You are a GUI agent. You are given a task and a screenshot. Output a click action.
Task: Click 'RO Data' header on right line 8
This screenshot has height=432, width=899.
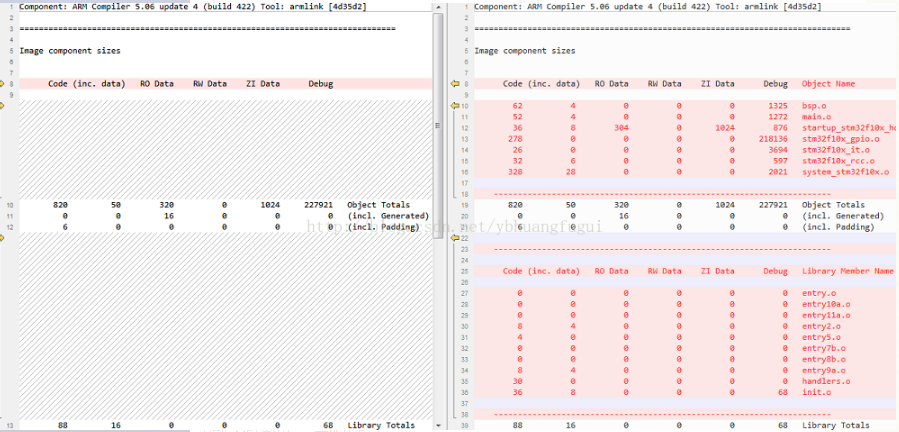tap(611, 84)
